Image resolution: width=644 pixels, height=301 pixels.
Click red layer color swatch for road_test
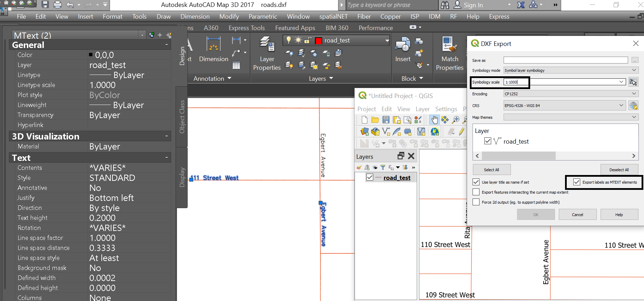tap(318, 40)
